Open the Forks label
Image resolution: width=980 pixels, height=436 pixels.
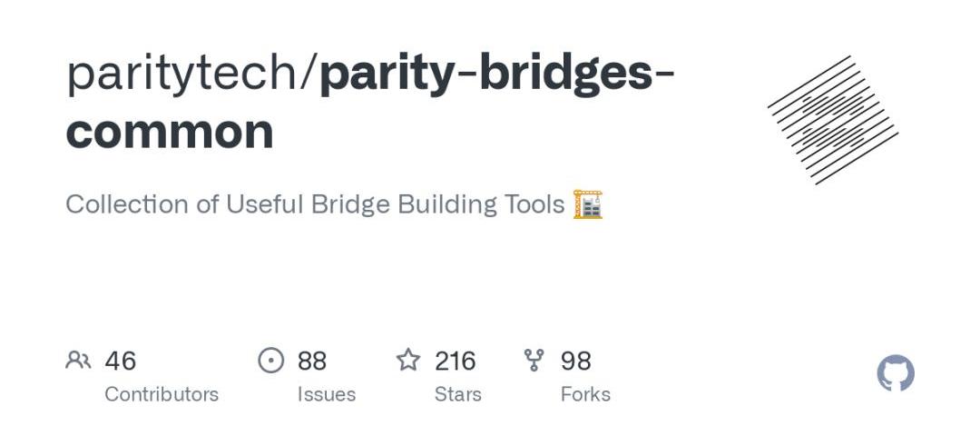(x=585, y=394)
